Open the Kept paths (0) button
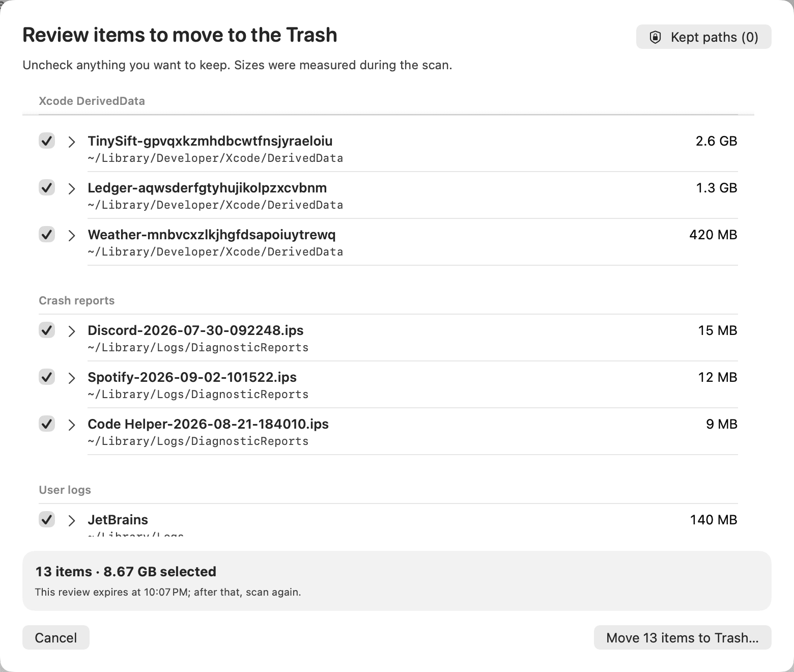Image resolution: width=794 pixels, height=672 pixels. click(x=703, y=37)
